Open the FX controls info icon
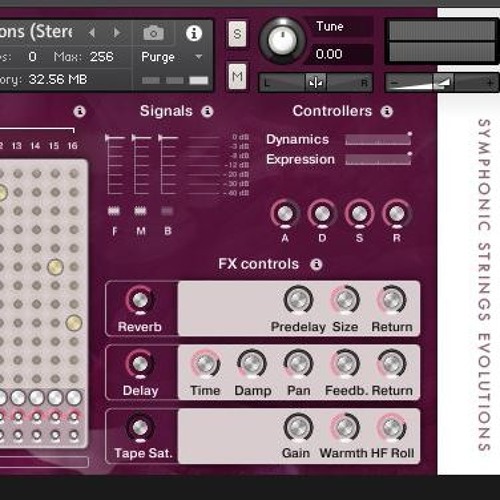This screenshot has width=500, height=500. (316, 264)
